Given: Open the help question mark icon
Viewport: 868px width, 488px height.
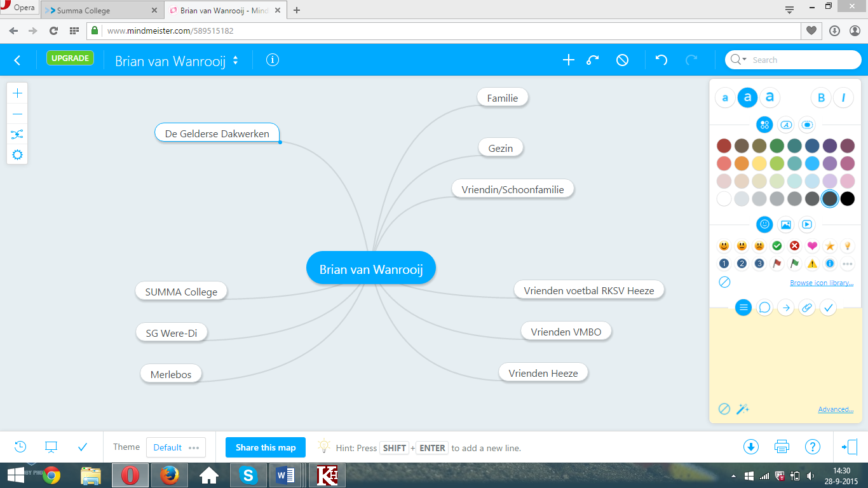Looking at the screenshot, I should (x=813, y=447).
